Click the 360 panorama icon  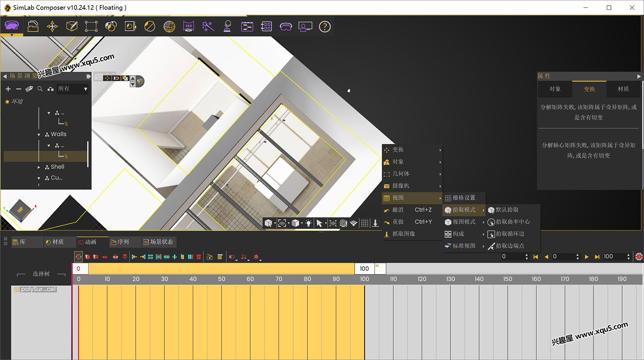pyautogui.click(x=188, y=27)
